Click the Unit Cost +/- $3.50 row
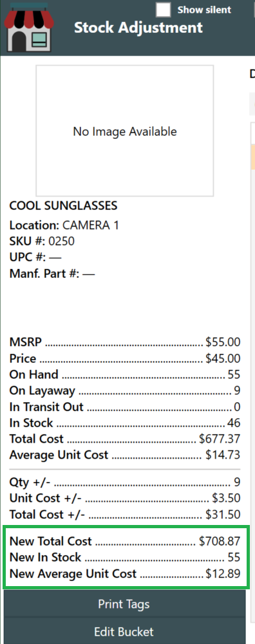Viewport: 255px width, 644px height. click(125, 498)
